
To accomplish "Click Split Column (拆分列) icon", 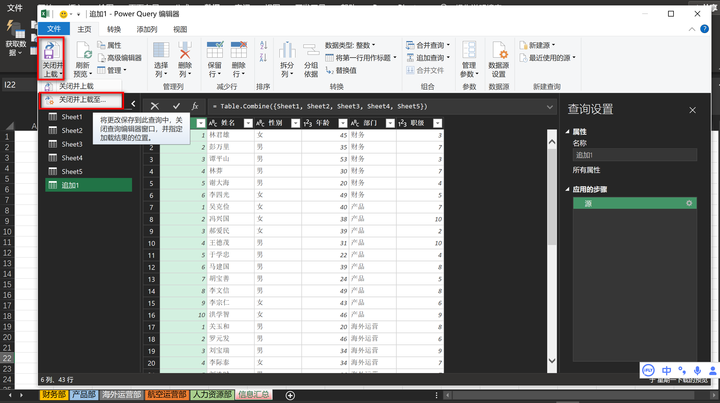I will (x=287, y=51).
